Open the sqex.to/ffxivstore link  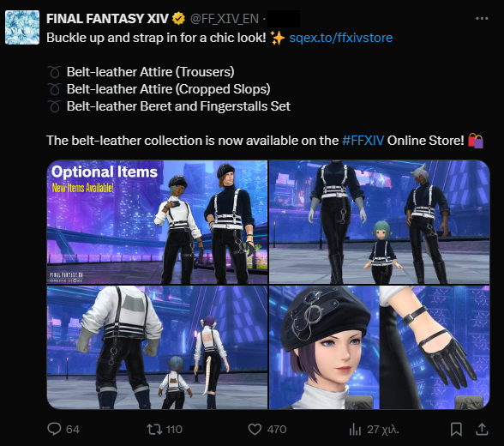click(x=341, y=38)
